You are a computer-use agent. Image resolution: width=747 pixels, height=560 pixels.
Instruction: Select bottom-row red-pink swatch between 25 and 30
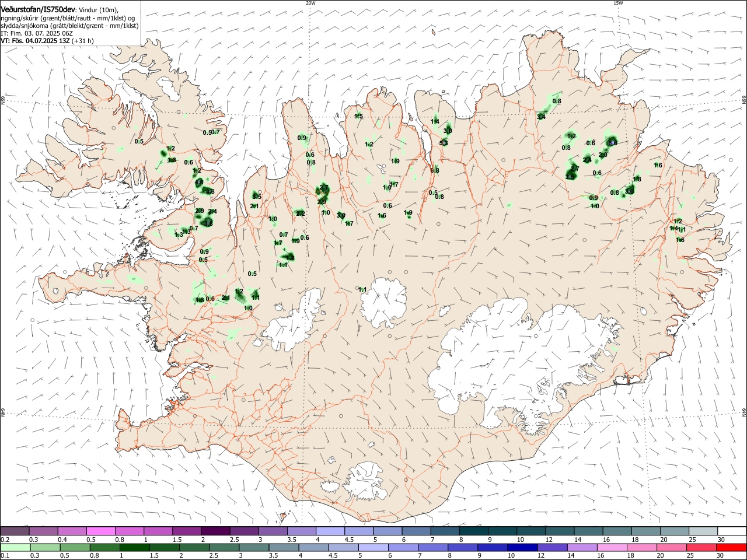pyautogui.click(x=702, y=547)
